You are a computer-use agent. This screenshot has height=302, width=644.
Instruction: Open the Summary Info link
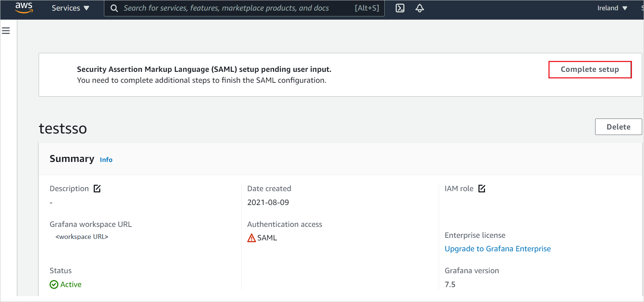pos(106,160)
